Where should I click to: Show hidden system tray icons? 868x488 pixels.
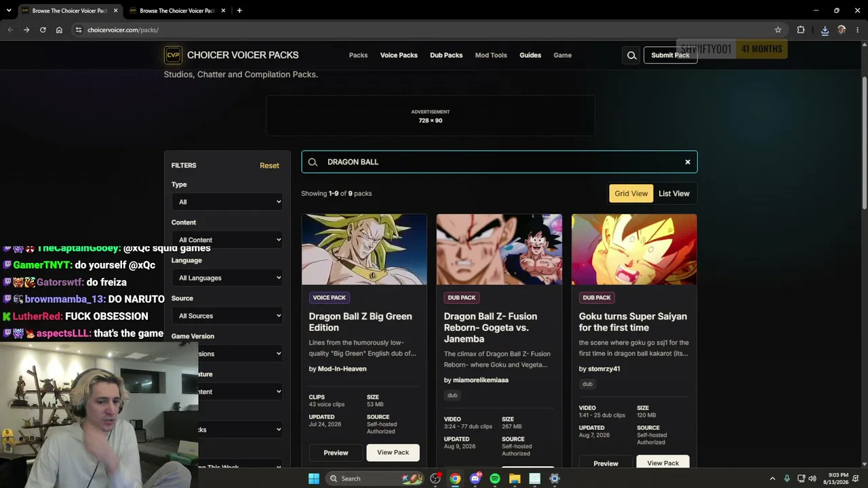tap(772, 479)
